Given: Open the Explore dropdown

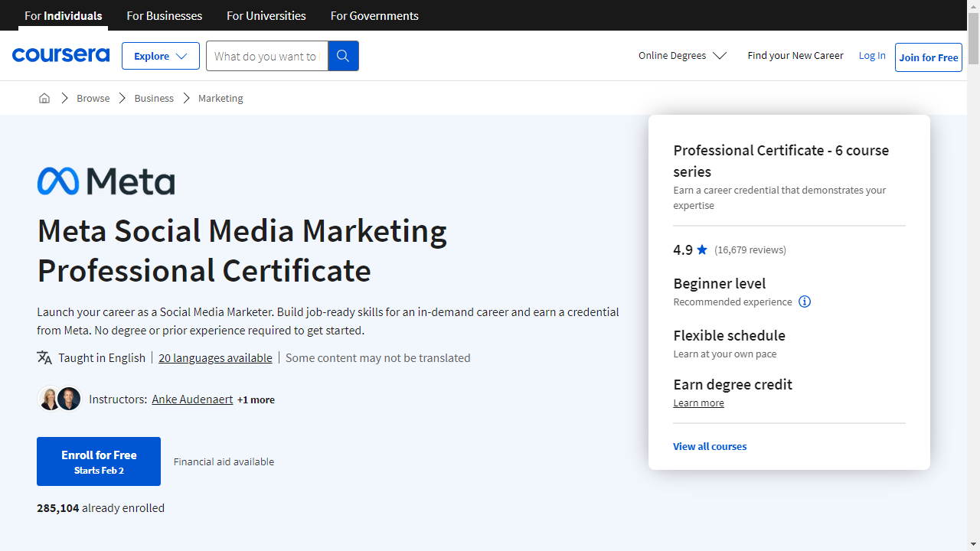Looking at the screenshot, I should tap(161, 56).
